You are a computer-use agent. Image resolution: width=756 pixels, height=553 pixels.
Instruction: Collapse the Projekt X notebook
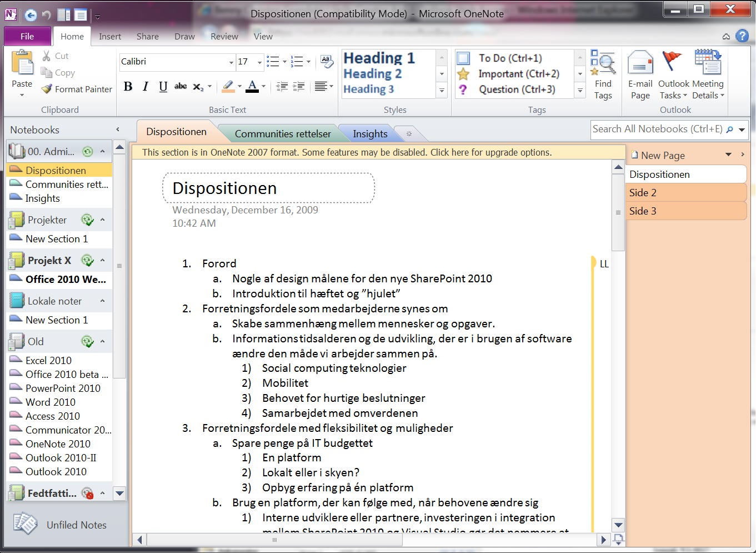click(x=103, y=260)
